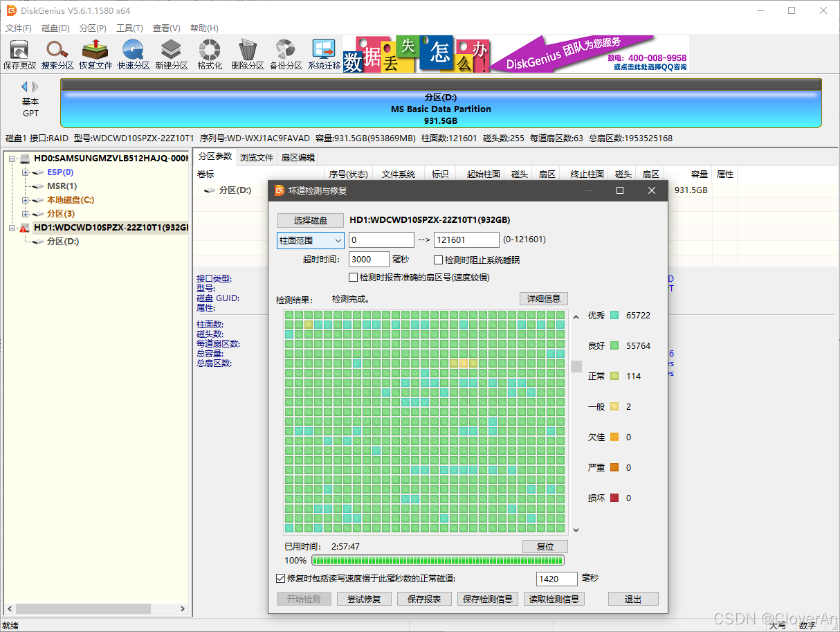Switch to the 扇区编辑 tab
Screen dimensions: 840x632
(x=298, y=157)
